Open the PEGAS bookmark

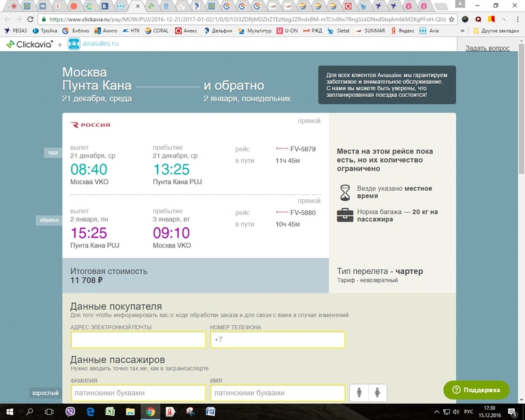click(15, 31)
